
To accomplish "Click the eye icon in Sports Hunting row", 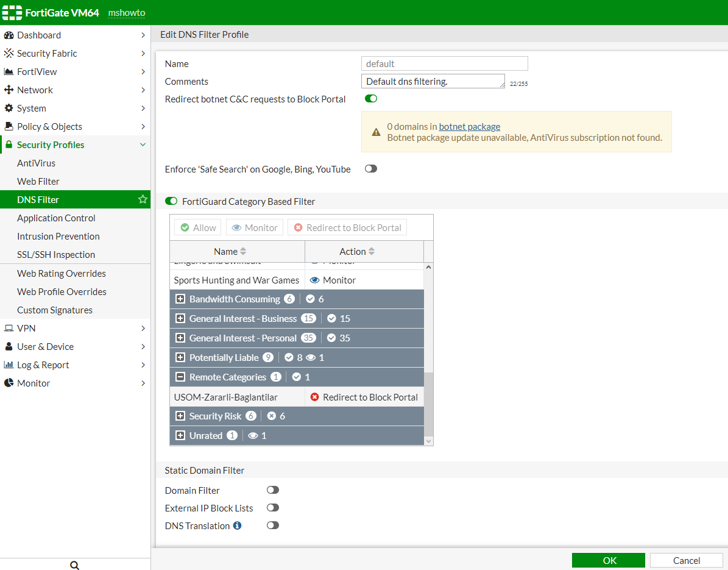I will click(314, 280).
